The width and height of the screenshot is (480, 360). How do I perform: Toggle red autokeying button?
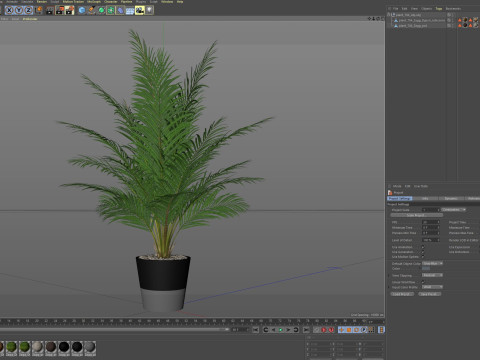point(331,330)
